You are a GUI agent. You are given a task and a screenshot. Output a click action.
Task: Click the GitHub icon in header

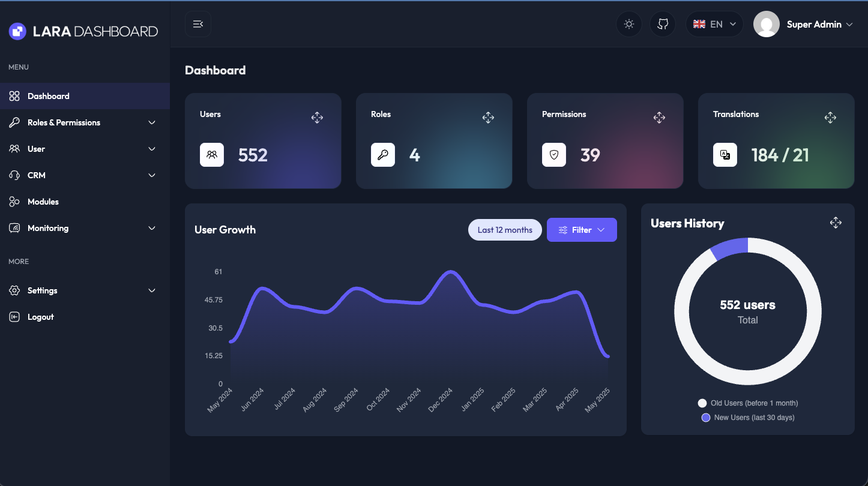(663, 25)
